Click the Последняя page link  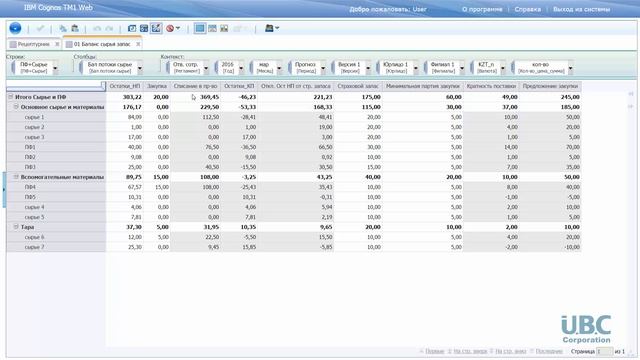[549, 351]
